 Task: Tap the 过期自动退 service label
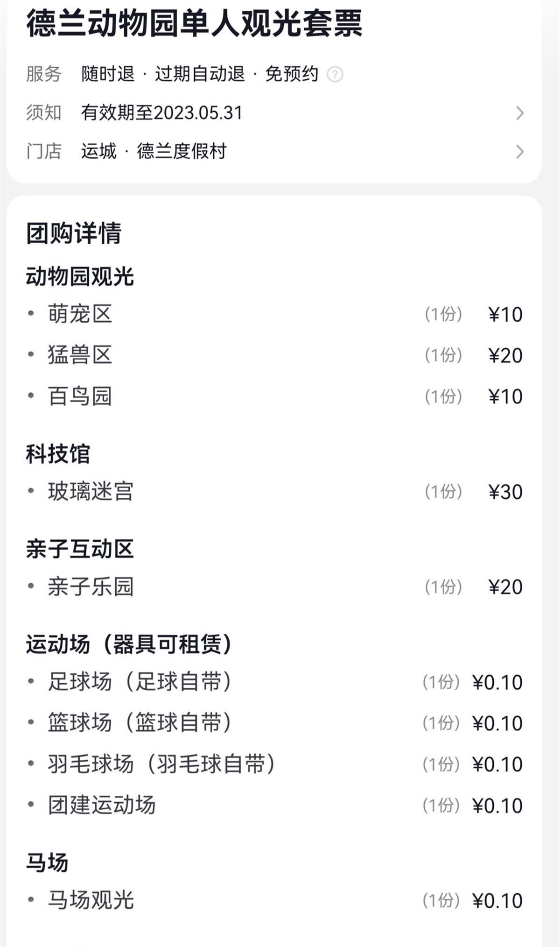tap(200, 74)
